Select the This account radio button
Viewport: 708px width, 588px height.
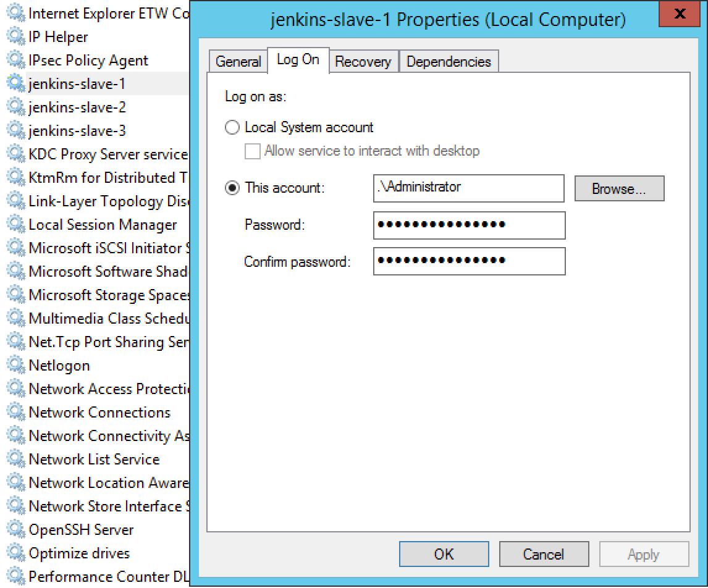tap(232, 187)
